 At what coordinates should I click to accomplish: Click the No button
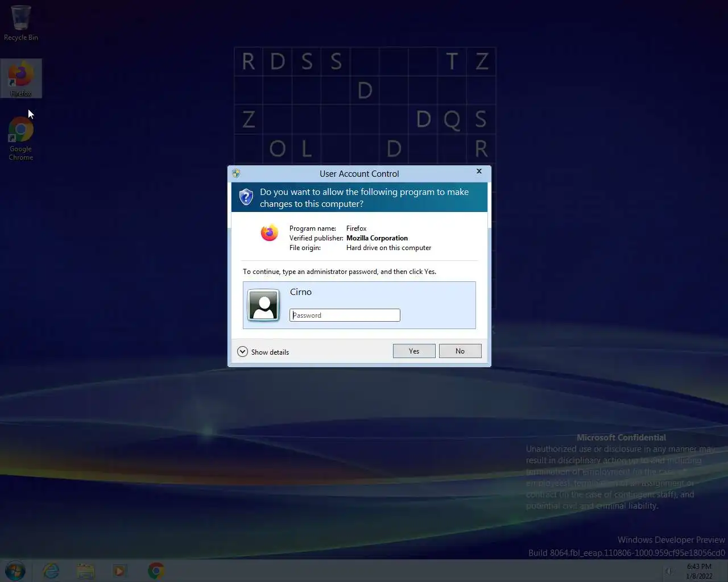(460, 351)
